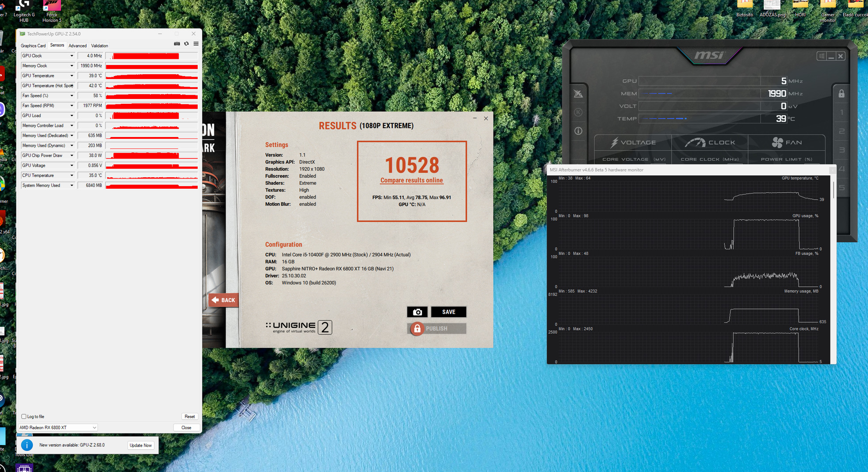The height and width of the screenshot is (472, 868).
Task: Open the Memory Used (Dedicated) sensor dropdown
Action: click(x=72, y=136)
